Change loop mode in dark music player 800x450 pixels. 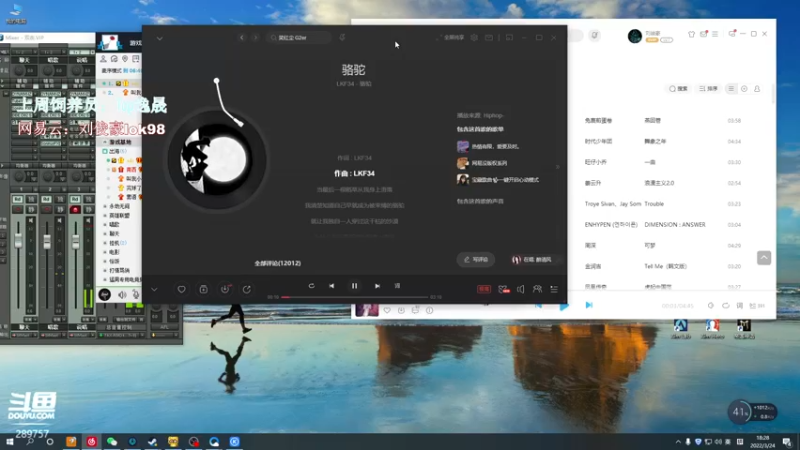click(311, 286)
